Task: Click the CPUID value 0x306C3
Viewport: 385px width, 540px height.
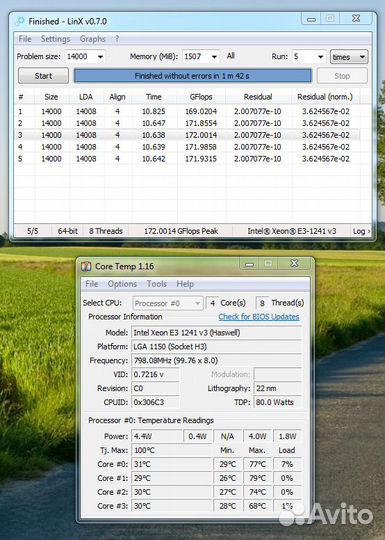Action: click(155, 402)
